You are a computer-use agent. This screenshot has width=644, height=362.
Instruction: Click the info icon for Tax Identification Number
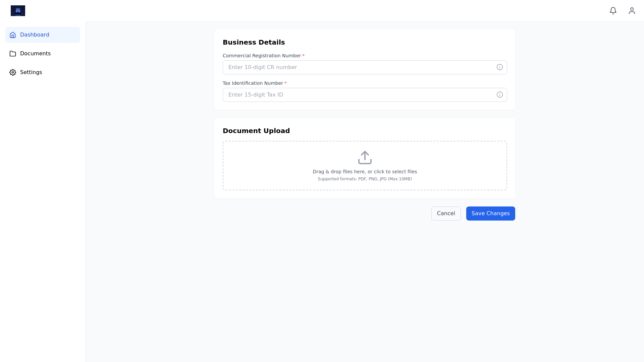click(x=499, y=95)
